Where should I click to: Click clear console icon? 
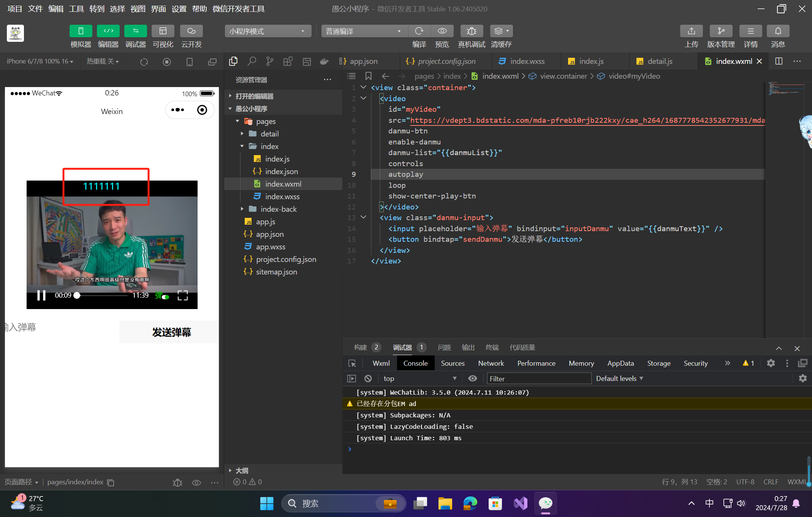368,379
